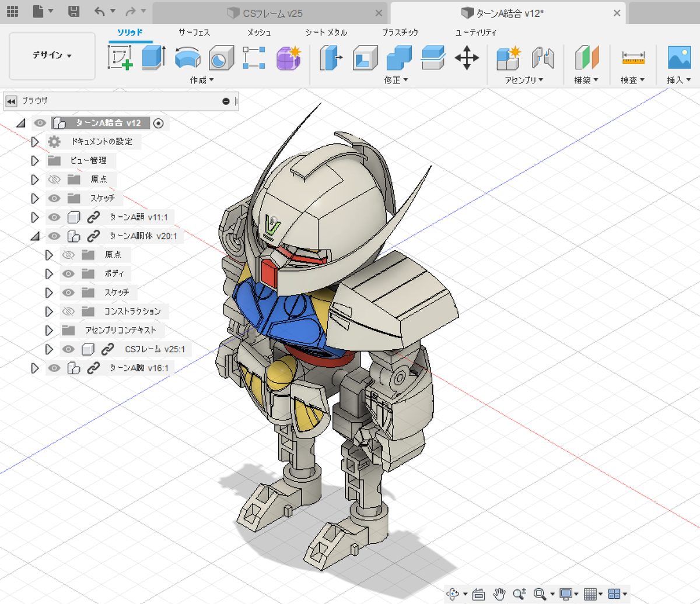Hide the ターンA頭 v11:1 component

[x=54, y=217]
